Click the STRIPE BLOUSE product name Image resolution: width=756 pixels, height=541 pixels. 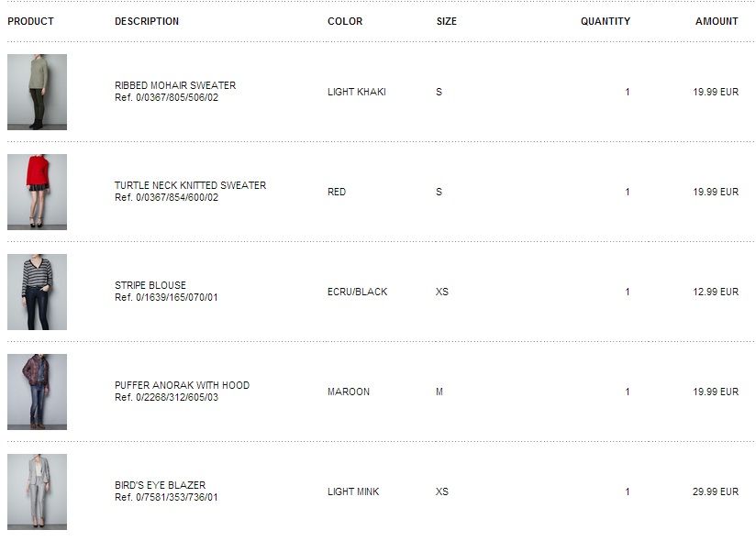(150, 285)
